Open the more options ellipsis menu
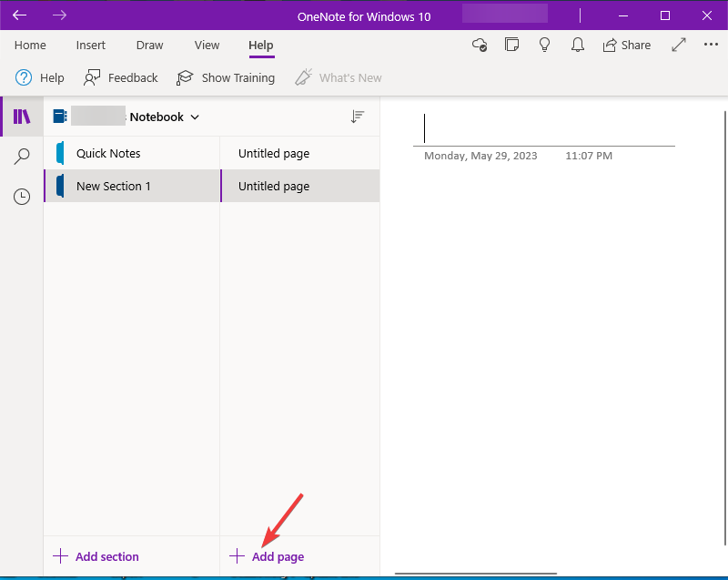The image size is (728, 580). [x=711, y=45]
